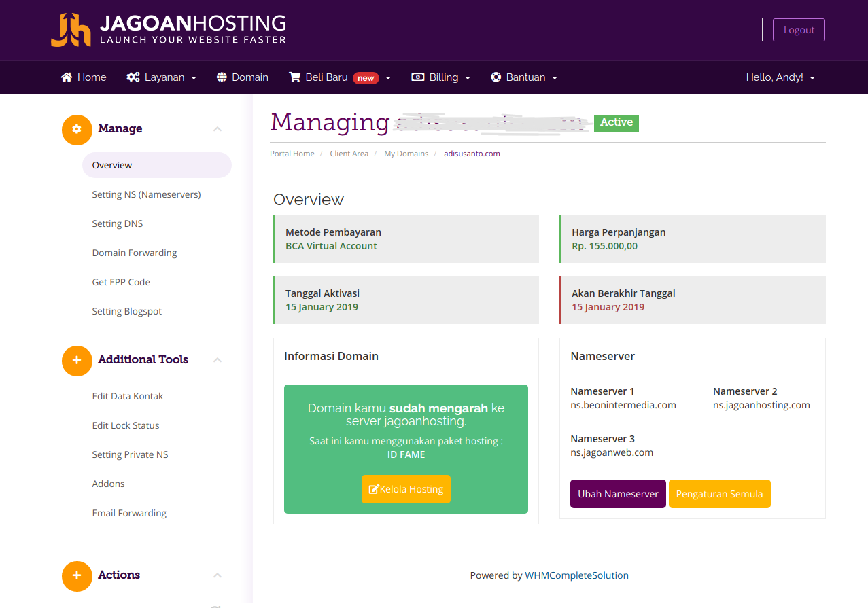This screenshot has width=868, height=608.
Task: Click the Nameserver panel heading
Action: point(603,356)
